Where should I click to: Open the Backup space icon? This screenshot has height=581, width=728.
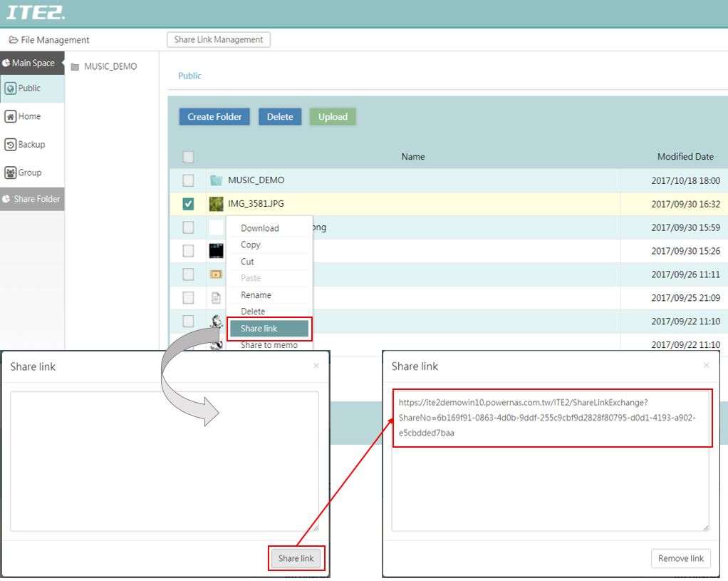click(x=11, y=145)
